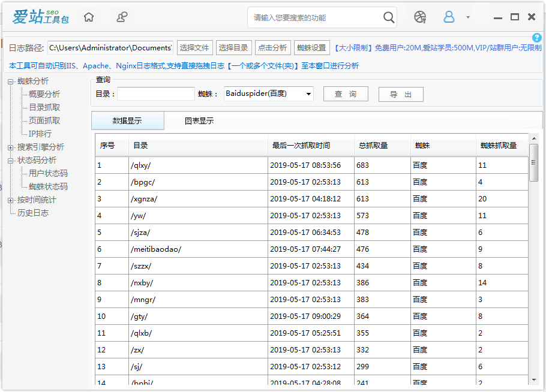Expand the account dropdown arrow
546x392 pixels.
pyautogui.click(x=468, y=17)
